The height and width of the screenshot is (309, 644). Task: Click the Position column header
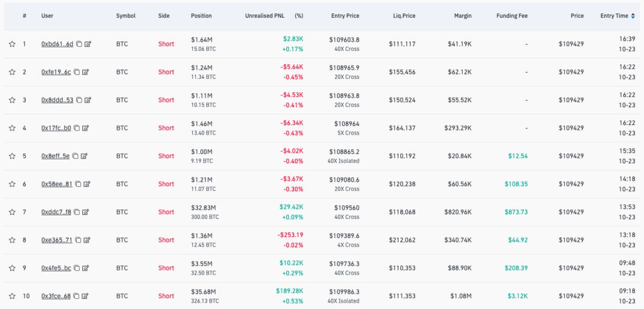click(x=201, y=16)
